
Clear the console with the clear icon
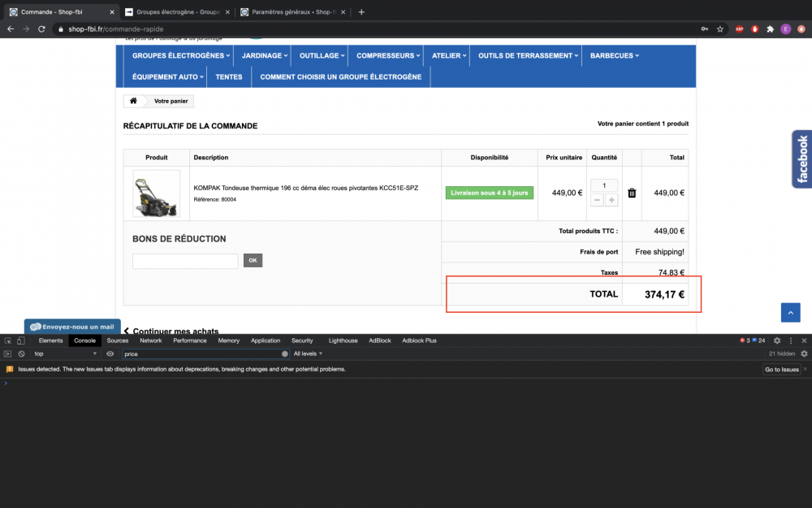pyautogui.click(x=21, y=354)
